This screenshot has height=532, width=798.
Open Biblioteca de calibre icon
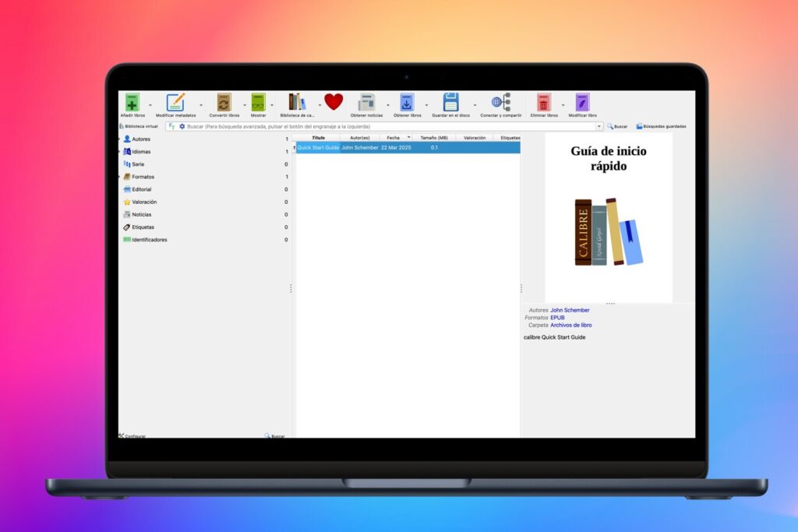[297, 100]
